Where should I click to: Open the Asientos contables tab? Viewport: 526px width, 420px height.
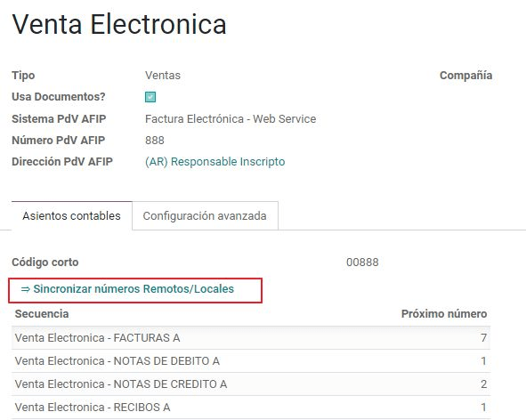pyautogui.click(x=72, y=215)
